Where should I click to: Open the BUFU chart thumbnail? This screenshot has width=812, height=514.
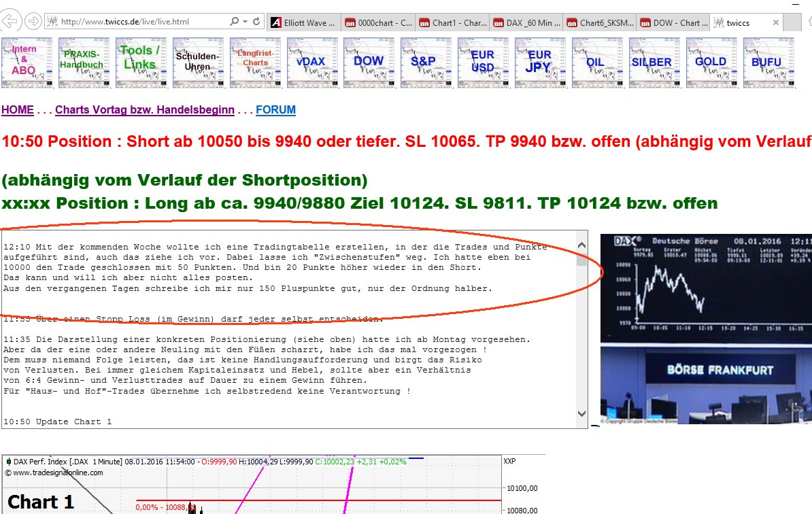pyautogui.click(x=768, y=63)
